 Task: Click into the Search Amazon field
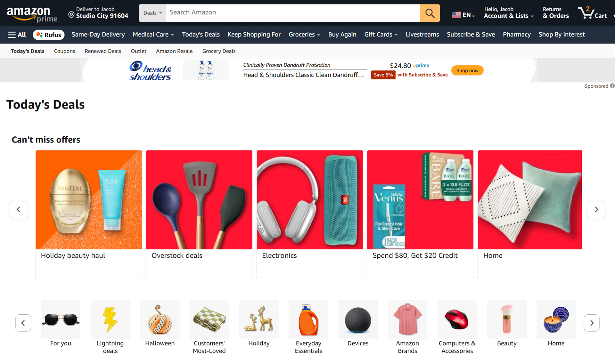point(293,13)
